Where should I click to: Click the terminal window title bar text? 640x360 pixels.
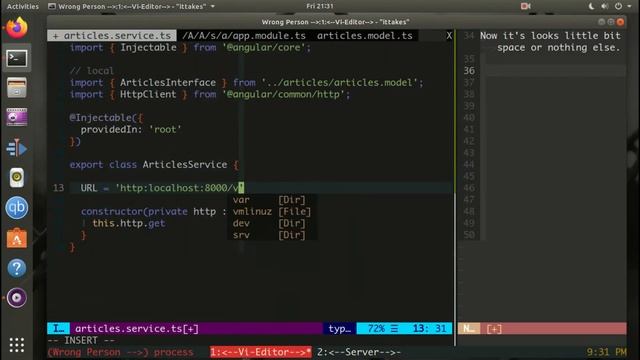336,22
